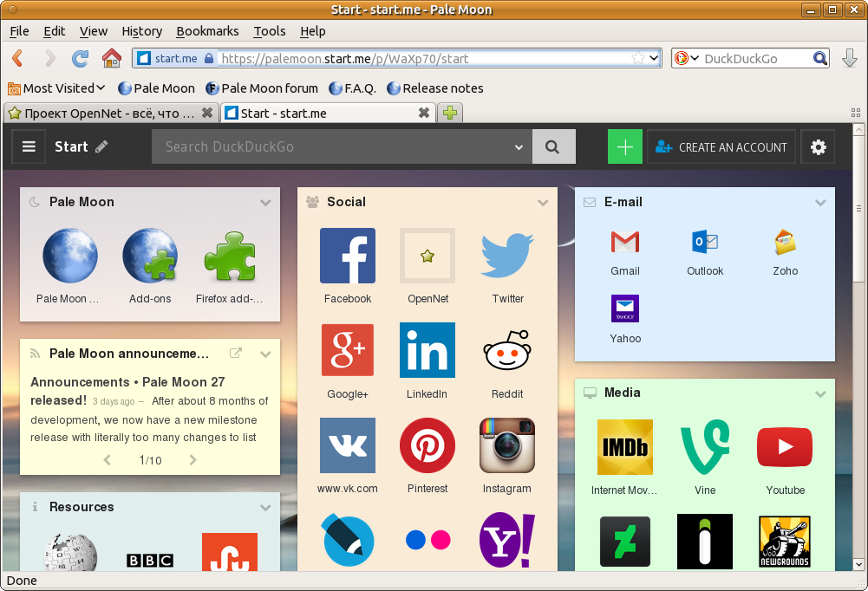This screenshot has height=591, width=868.
Task: Click CREATE AN ACCOUNT
Action: (x=721, y=146)
